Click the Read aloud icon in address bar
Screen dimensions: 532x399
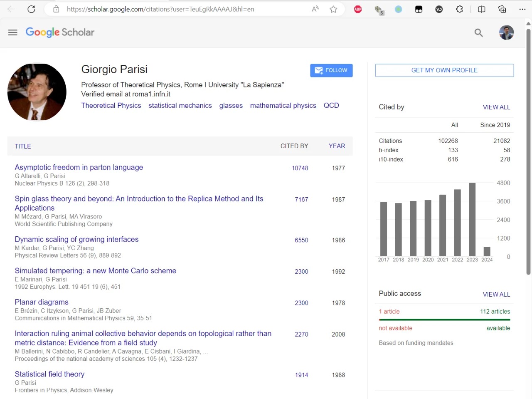(315, 9)
